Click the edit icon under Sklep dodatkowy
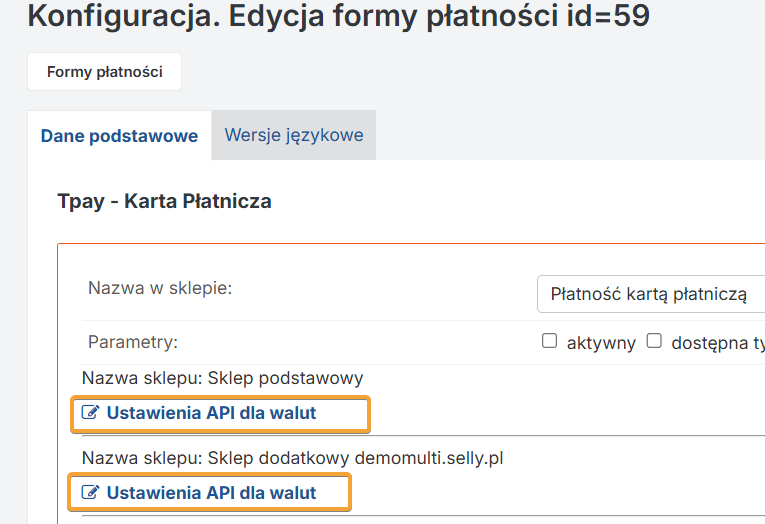The height and width of the screenshot is (524, 765). 91,492
